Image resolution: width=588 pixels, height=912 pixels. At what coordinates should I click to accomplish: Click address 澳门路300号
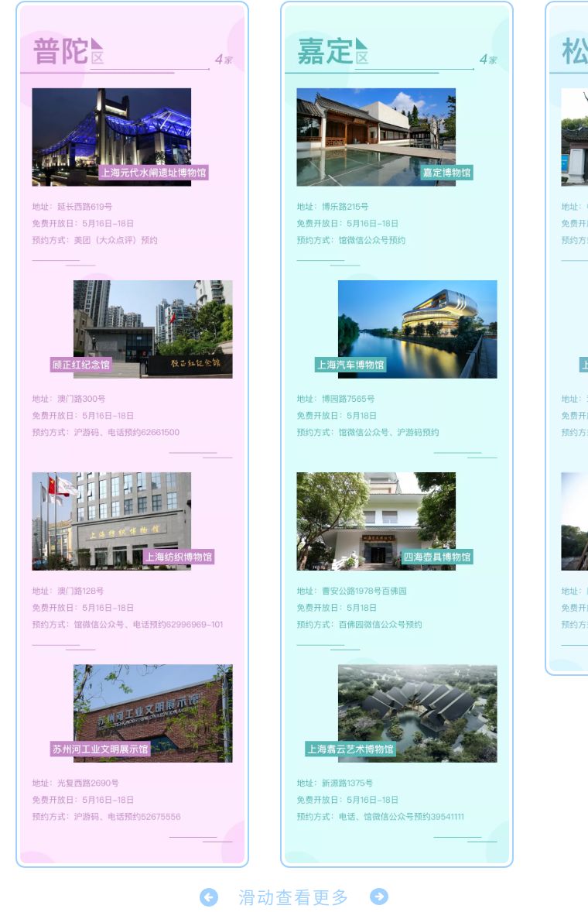point(81,399)
